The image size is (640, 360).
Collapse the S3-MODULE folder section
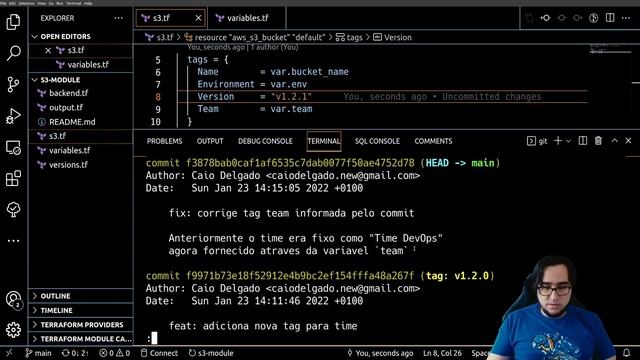60,80
